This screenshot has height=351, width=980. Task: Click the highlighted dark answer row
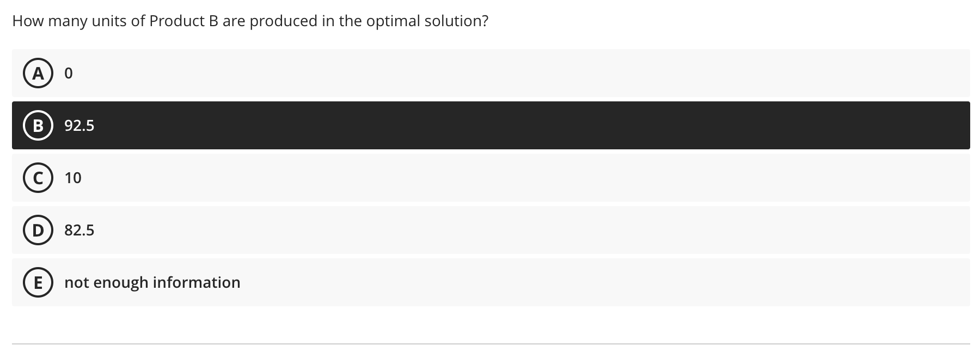coord(490,125)
